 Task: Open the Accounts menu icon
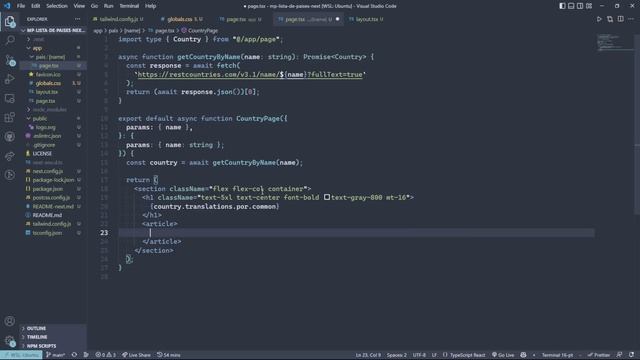pos(10,321)
